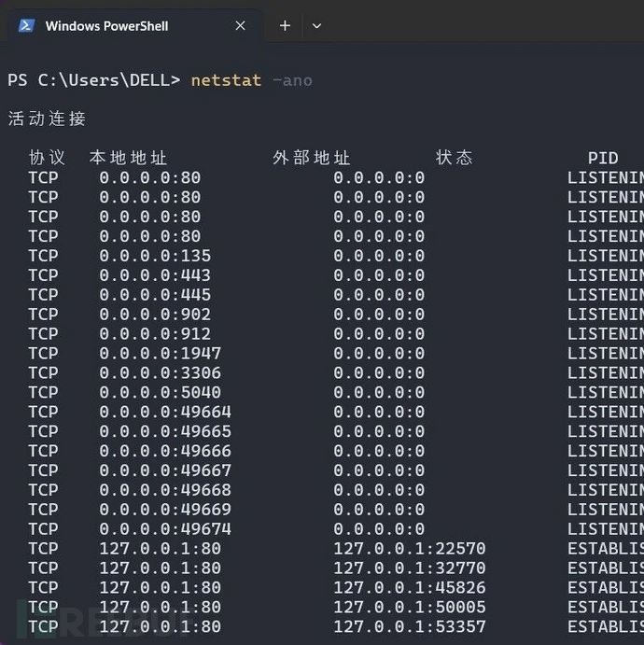Click local address 0.0.0.0:443
The height and width of the screenshot is (645, 644).
[155, 275]
